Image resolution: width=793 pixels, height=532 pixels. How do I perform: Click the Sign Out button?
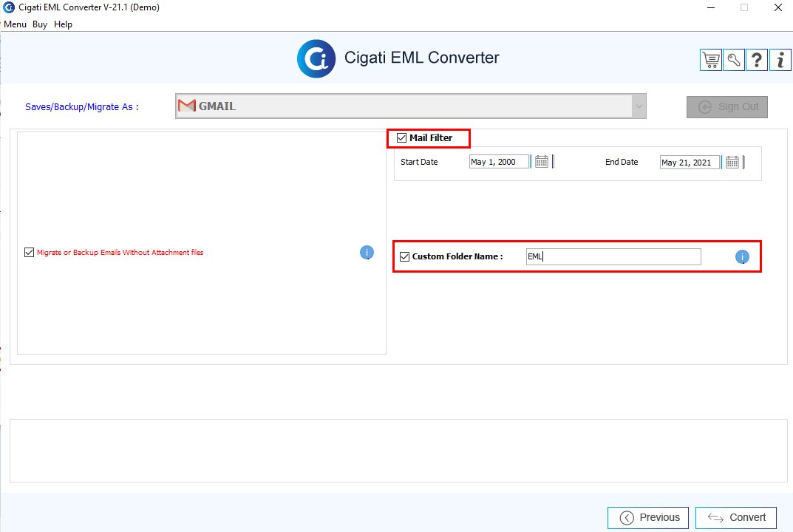(726, 107)
